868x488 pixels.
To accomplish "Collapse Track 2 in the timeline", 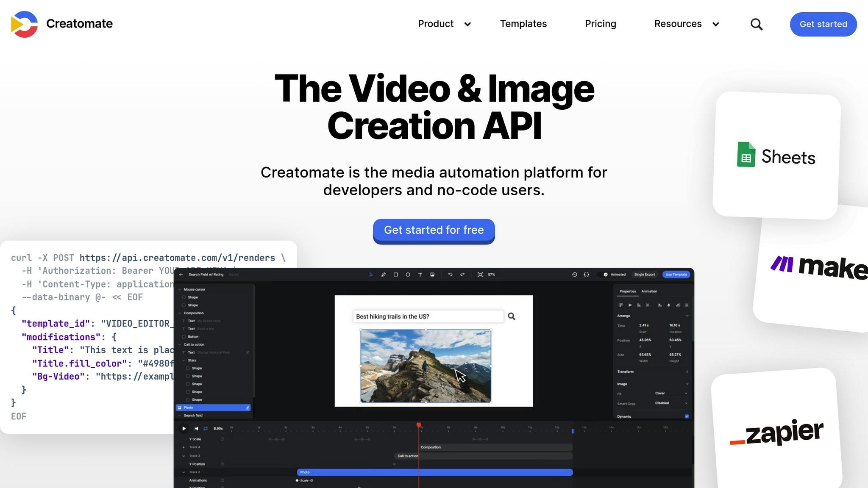I will tap(184, 472).
